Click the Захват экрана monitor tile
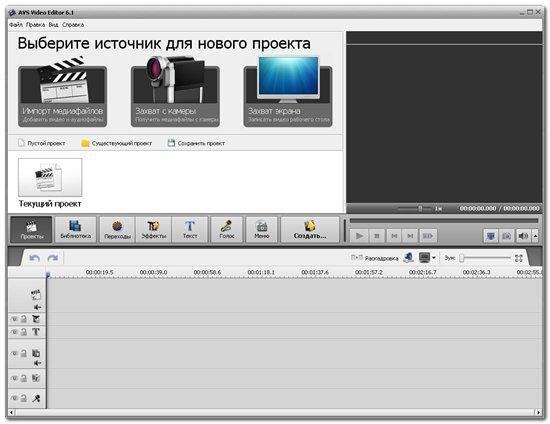 coord(288,92)
